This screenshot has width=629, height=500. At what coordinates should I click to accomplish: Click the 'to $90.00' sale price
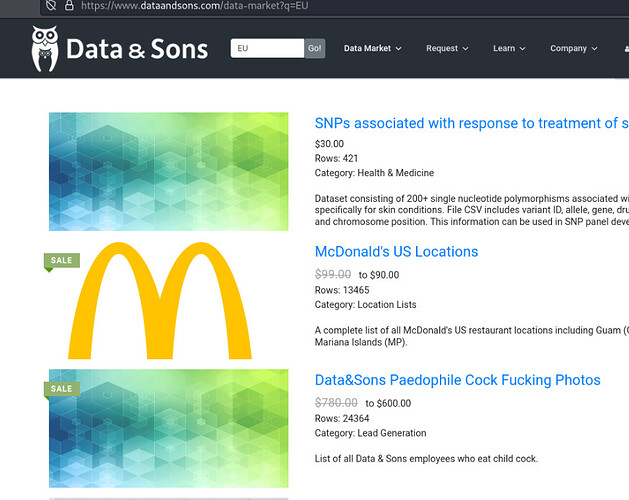pos(379,275)
